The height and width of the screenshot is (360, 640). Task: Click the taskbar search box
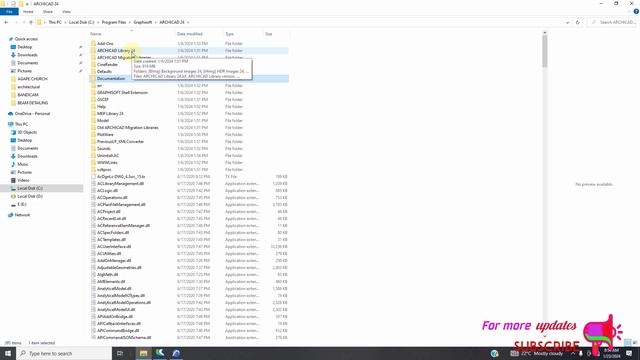[x=64, y=353]
